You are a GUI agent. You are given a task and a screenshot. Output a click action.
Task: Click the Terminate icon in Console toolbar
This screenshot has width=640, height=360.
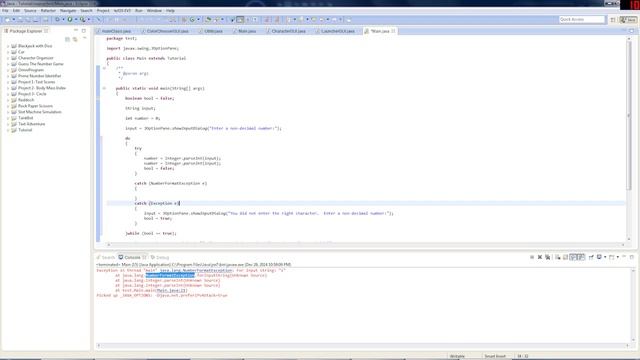(x=532, y=257)
